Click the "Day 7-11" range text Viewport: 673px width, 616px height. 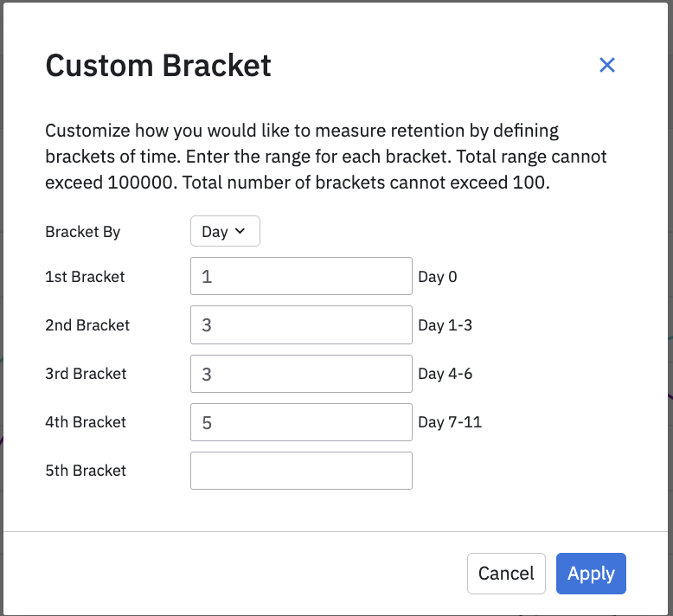(450, 422)
